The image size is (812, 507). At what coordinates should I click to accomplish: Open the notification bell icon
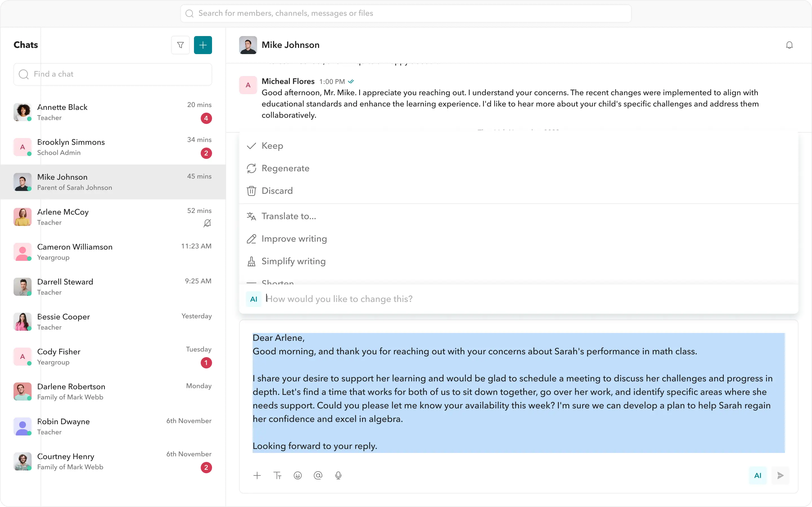(789, 45)
